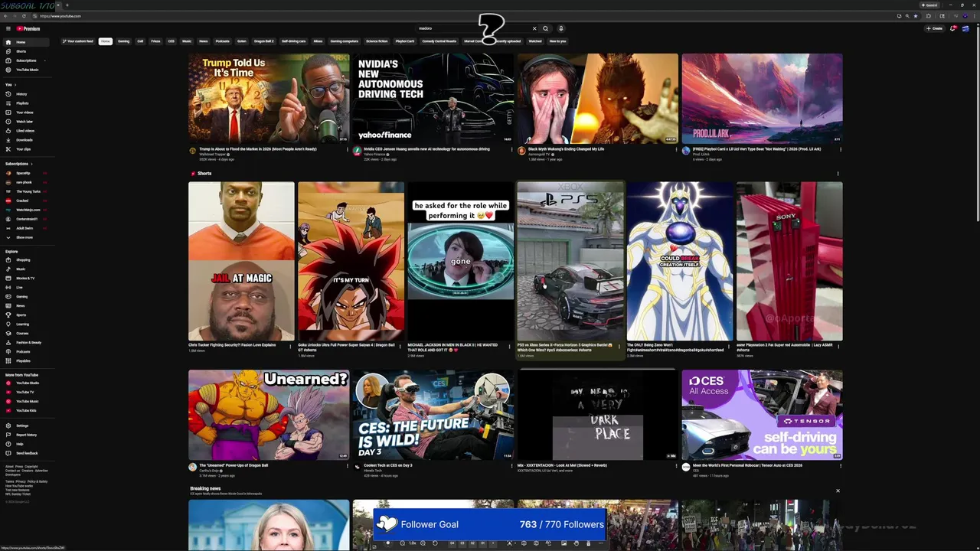
Task: Open YouTube Studio from sidebar
Action: pos(28,383)
